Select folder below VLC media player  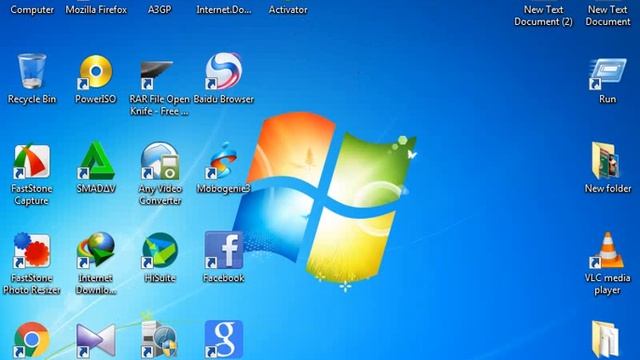tap(605, 340)
